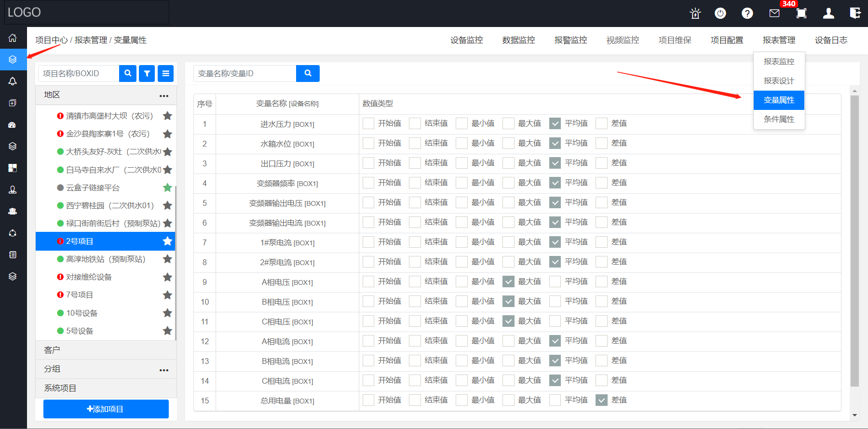Expand the 系统项目 section
868x429 pixels.
106,388
